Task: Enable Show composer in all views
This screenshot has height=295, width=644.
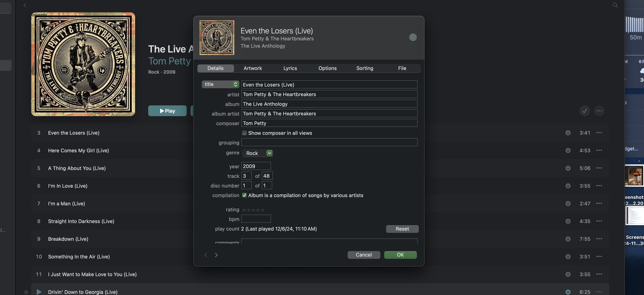Action: pos(244,133)
